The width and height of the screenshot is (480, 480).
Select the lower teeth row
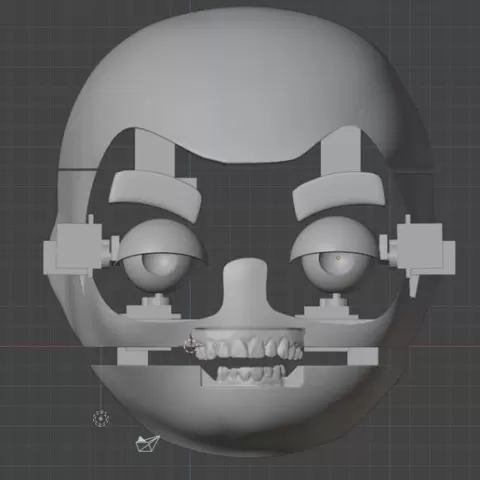pos(251,373)
